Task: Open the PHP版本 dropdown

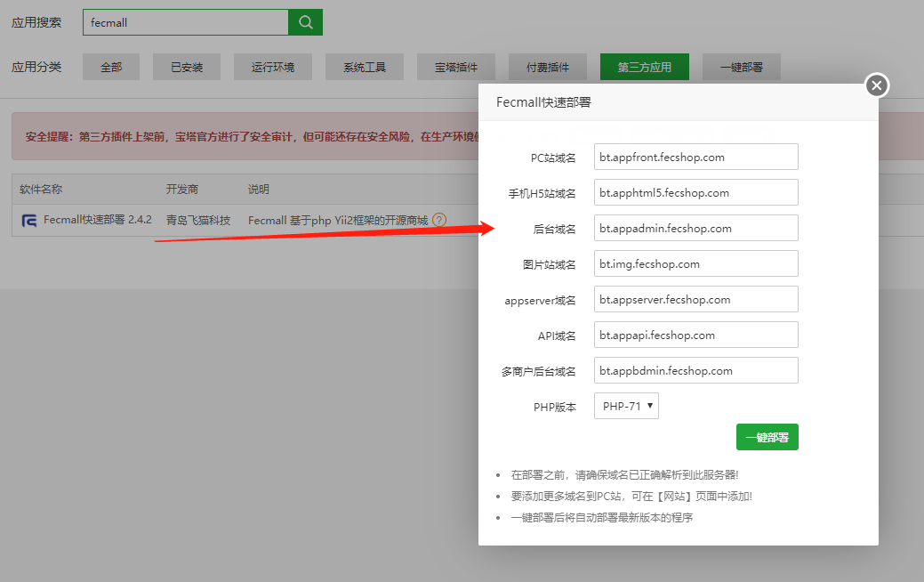Action: (626, 406)
